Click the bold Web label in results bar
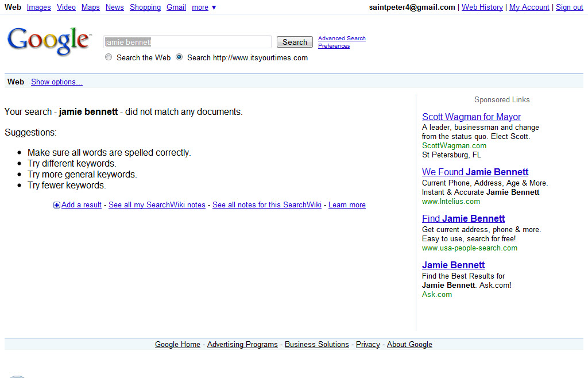 (16, 82)
